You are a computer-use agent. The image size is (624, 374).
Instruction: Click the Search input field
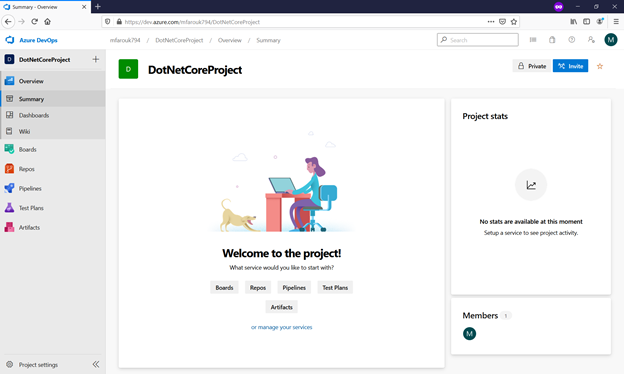point(478,40)
